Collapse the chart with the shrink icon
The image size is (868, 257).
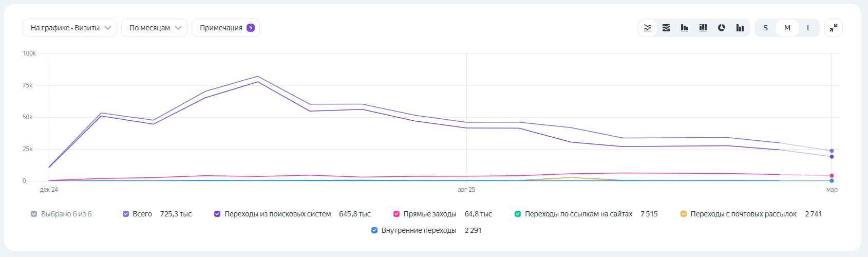[x=834, y=28]
